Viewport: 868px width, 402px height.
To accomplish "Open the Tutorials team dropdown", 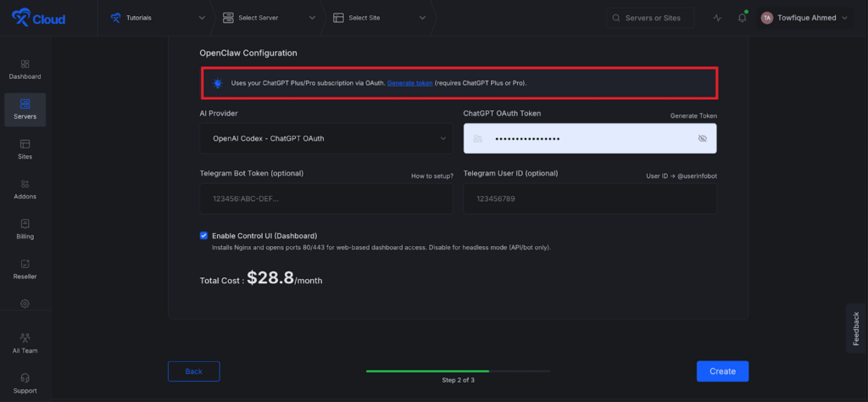I will (x=158, y=18).
